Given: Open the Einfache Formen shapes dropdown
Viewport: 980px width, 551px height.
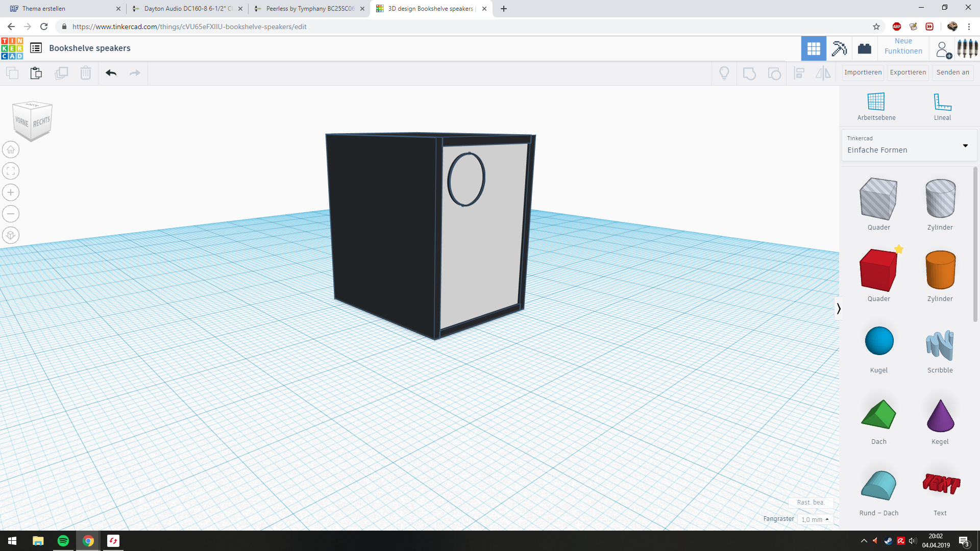Looking at the screenshot, I should (x=909, y=145).
